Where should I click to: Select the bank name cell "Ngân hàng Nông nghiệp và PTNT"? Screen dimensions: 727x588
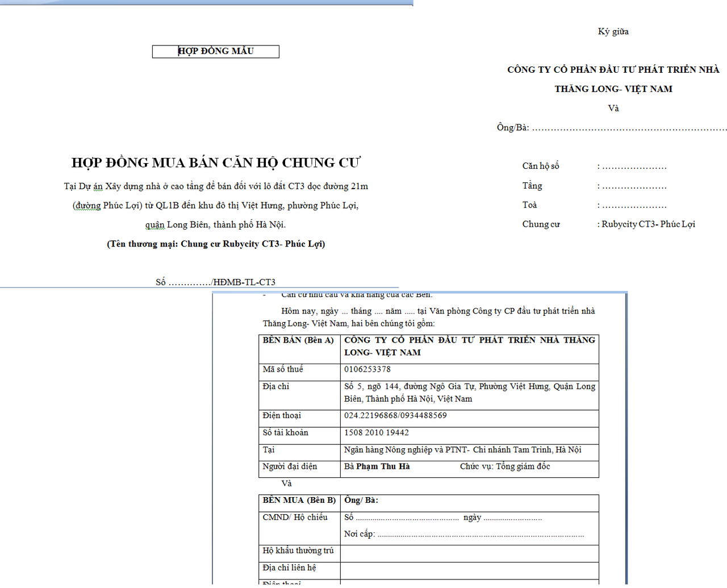pyautogui.click(x=462, y=450)
